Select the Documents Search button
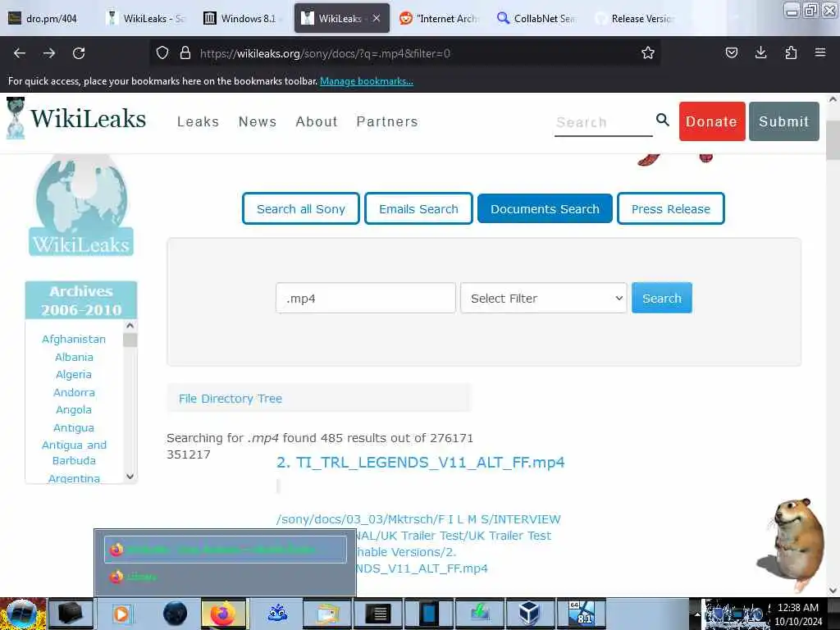840x630 pixels. pos(545,208)
